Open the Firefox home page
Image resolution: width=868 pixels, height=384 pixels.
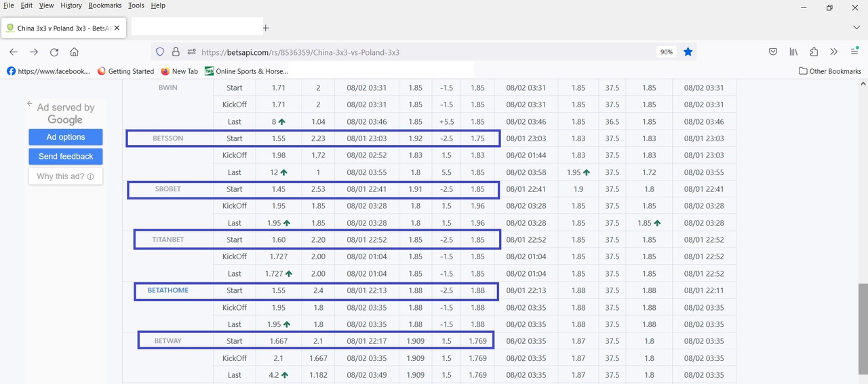point(75,52)
